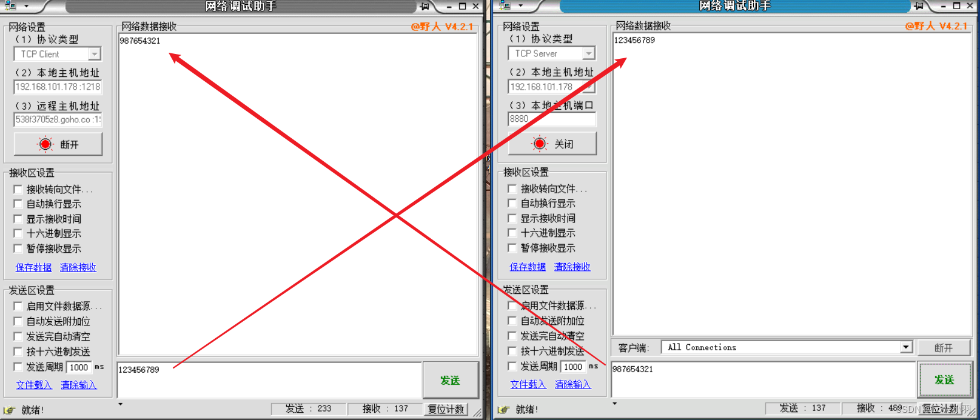Enable 自动换行显示 in Server window

512,204
